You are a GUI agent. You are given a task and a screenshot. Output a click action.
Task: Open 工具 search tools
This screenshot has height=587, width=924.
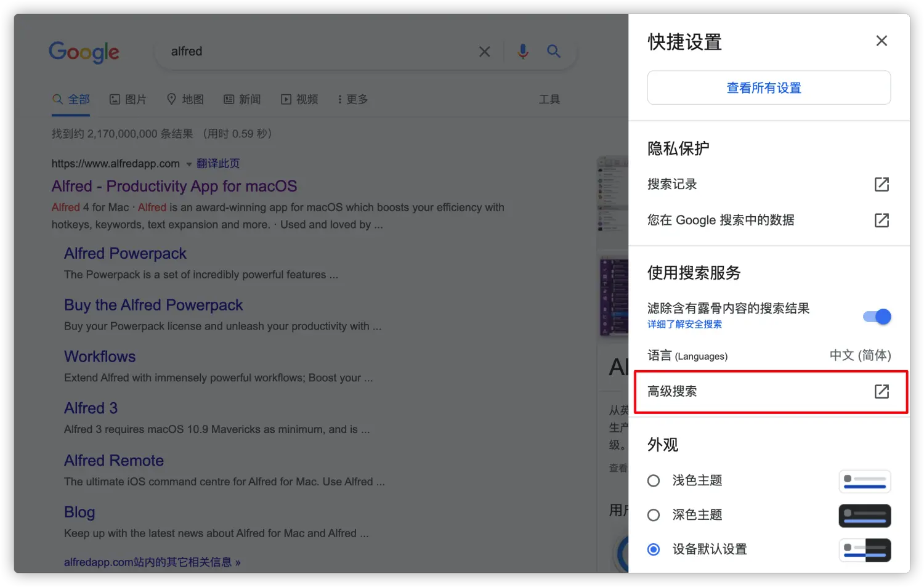[x=549, y=99]
